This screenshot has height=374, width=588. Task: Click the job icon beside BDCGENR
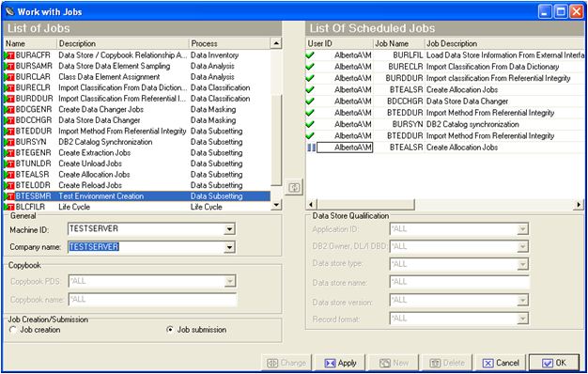[x=9, y=110]
